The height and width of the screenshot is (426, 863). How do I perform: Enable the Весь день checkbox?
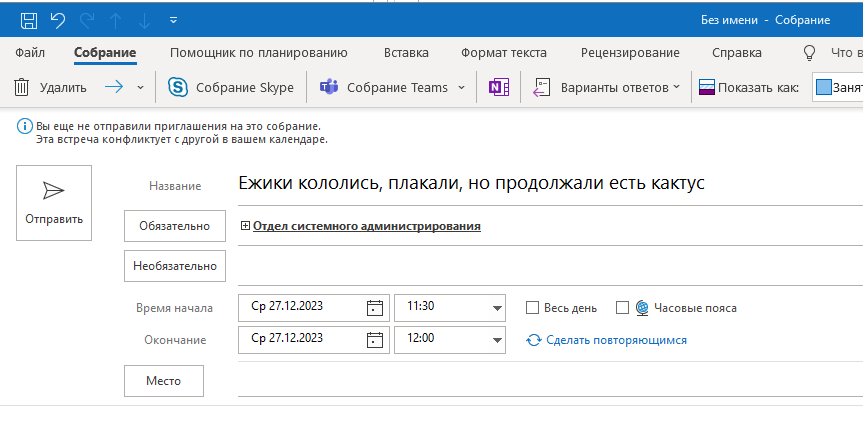tap(532, 308)
